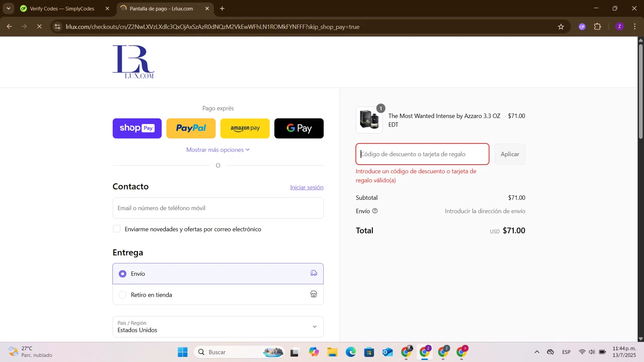Open the weather widget showing 27°C
This screenshot has height=362, width=644.
[x=31, y=352]
